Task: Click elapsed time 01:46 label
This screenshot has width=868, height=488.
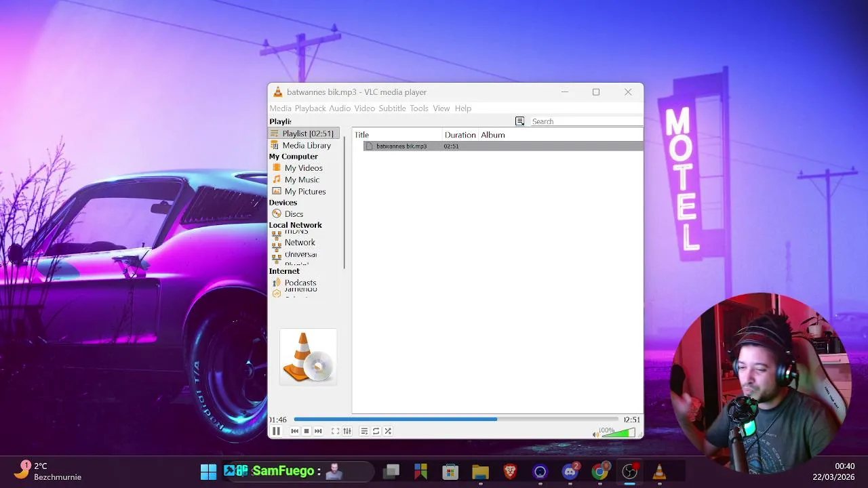Action: (x=278, y=420)
